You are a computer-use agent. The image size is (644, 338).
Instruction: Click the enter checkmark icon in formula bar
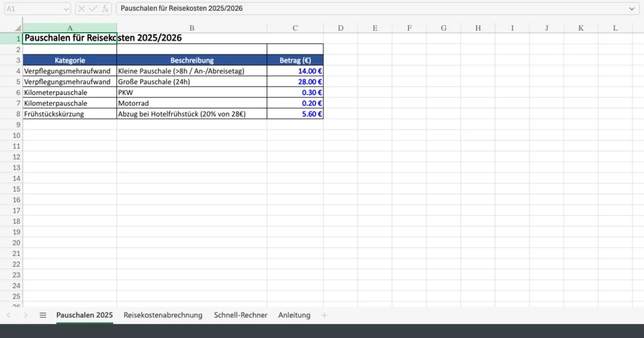tap(93, 9)
